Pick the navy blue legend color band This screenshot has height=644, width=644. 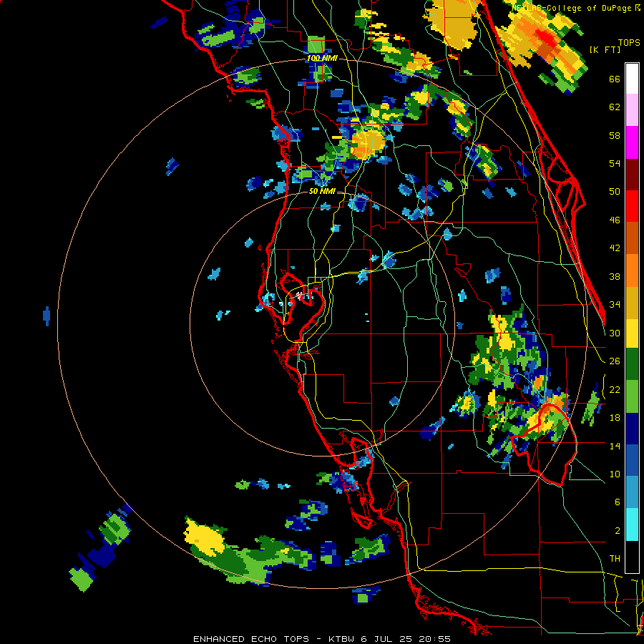(x=632, y=429)
